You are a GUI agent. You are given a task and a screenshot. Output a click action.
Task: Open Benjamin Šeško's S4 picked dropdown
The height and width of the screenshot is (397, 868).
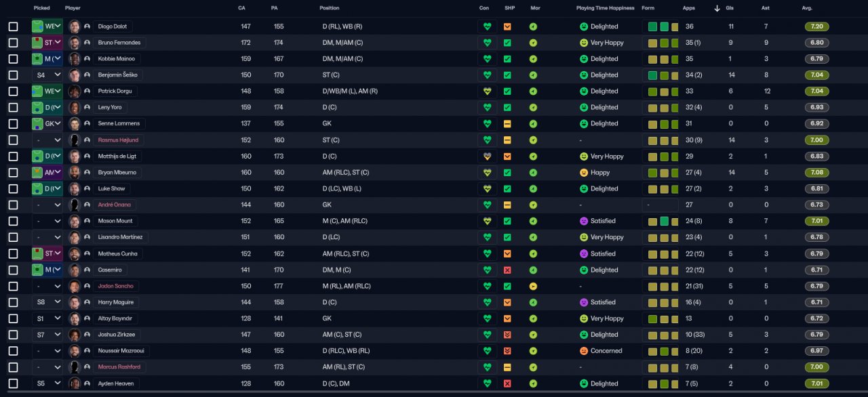(47, 75)
